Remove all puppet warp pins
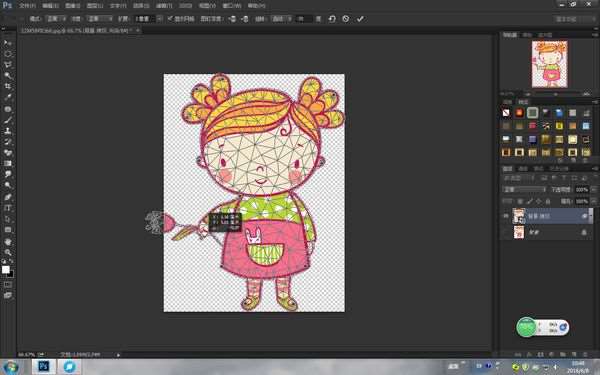 332,19
